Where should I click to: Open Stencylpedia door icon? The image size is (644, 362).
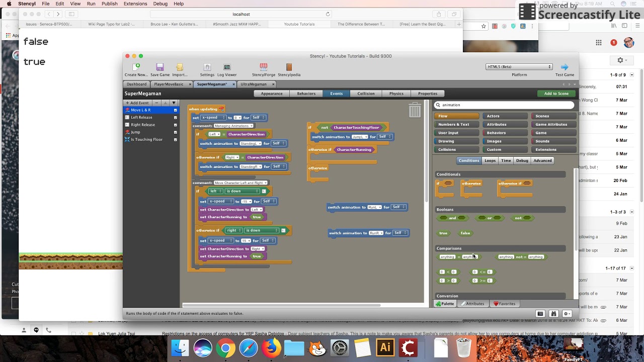coord(289,67)
